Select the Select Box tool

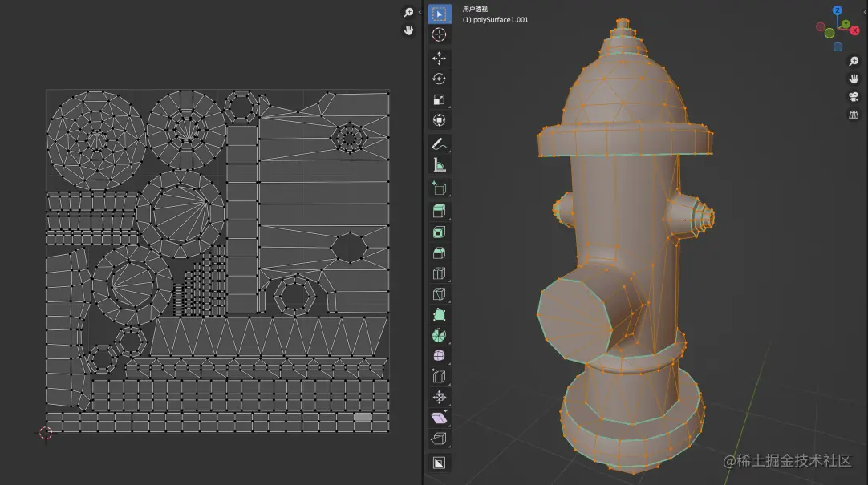coord(440,14)
